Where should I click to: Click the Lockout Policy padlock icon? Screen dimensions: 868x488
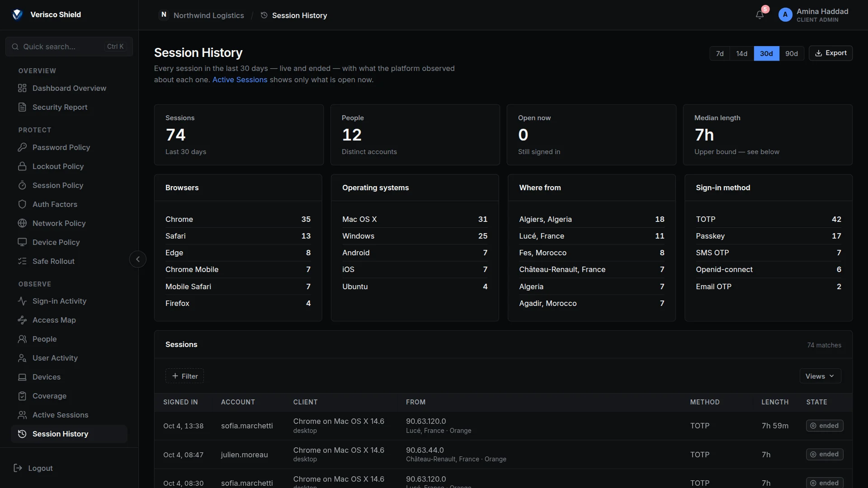[x=22, y=166]
